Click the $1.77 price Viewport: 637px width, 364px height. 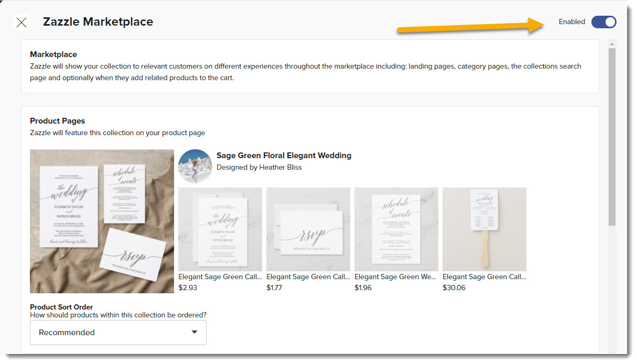tap(274, 288)
